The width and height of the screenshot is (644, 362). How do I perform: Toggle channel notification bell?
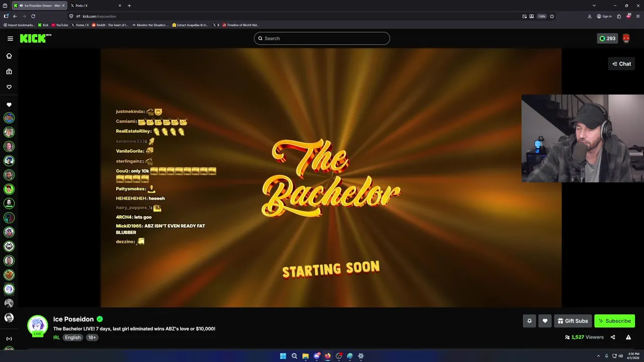pos(529,321)
